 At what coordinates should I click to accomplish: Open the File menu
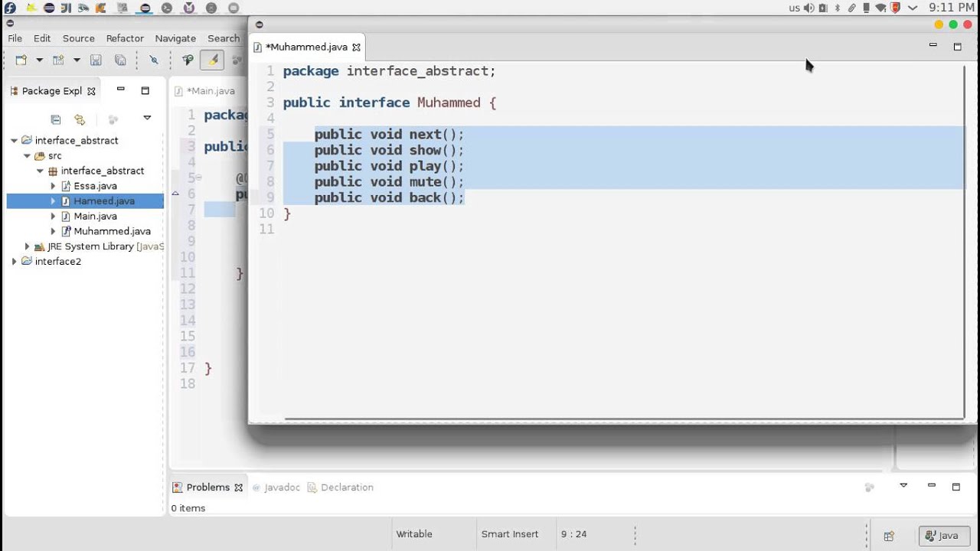click(x=15, y=38)
